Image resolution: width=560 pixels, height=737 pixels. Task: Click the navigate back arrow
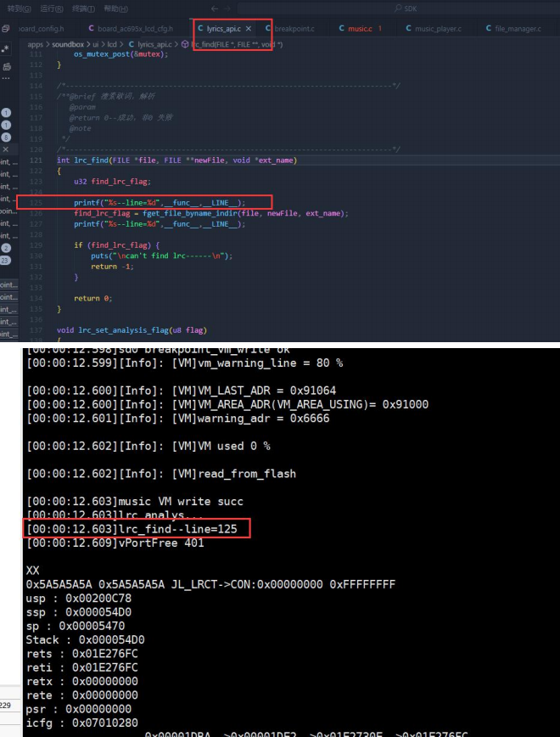(215, 9)
